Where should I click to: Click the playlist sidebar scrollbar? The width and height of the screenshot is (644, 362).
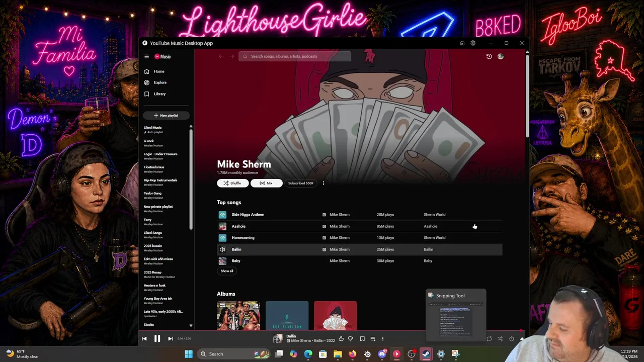coord(191,178)
